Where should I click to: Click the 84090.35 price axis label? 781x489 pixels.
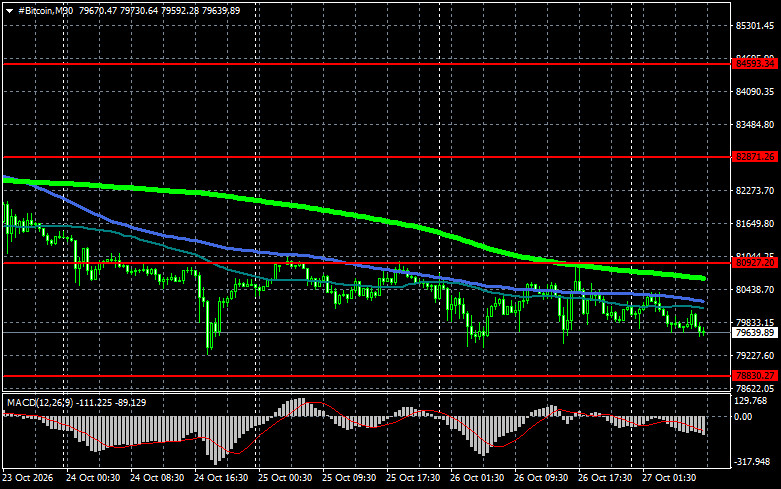(x=755, y=92)
